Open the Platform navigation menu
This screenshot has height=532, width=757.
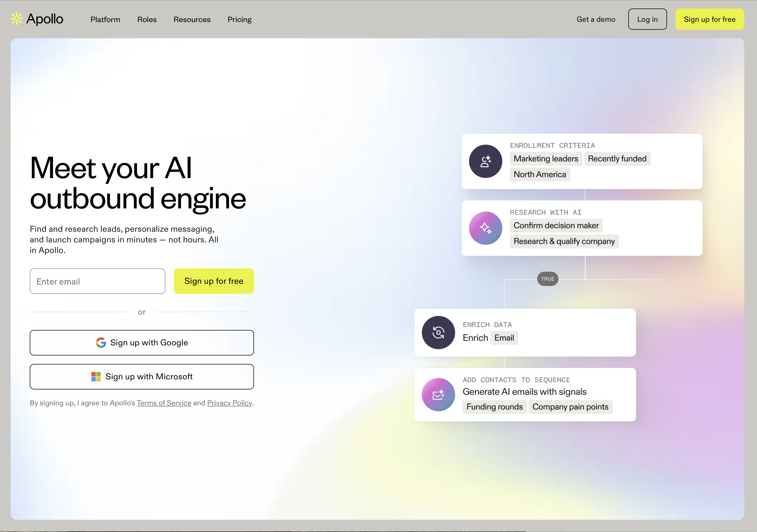point(105,19)
